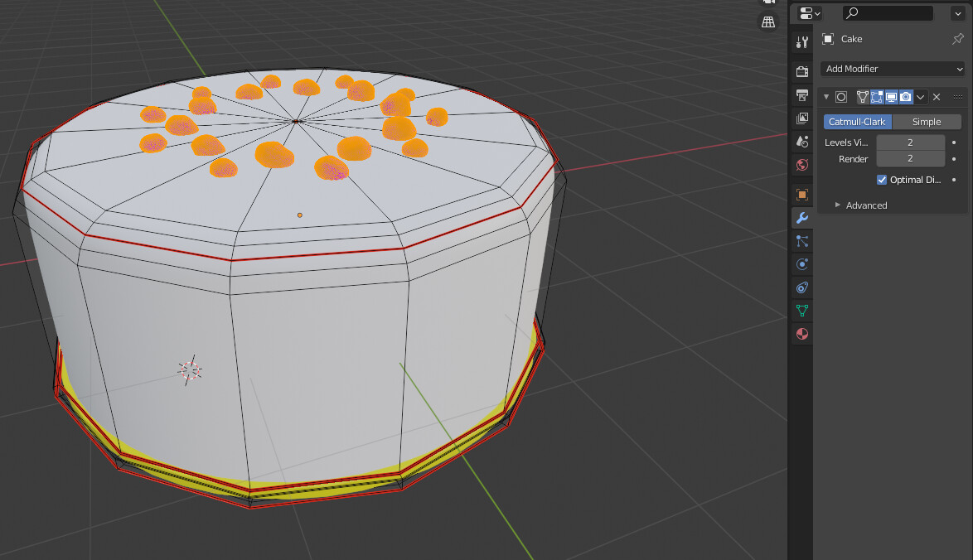
Task: Open the Material properties tab
Action: click(x=801, y=334)
